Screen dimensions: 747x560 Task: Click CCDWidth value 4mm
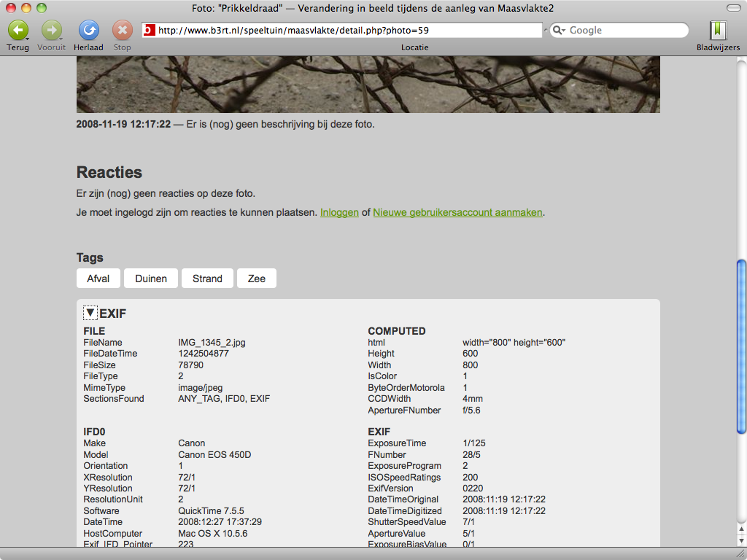pos(473,399)
